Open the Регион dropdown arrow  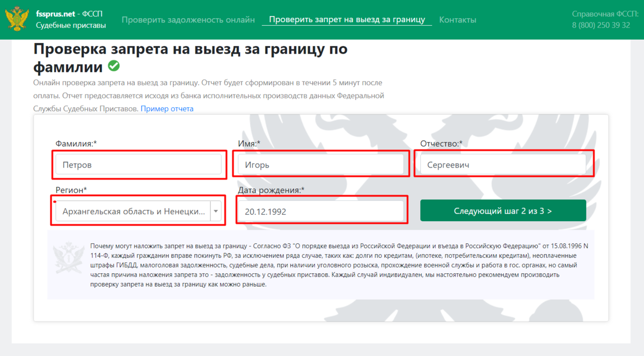click(216, 212)
